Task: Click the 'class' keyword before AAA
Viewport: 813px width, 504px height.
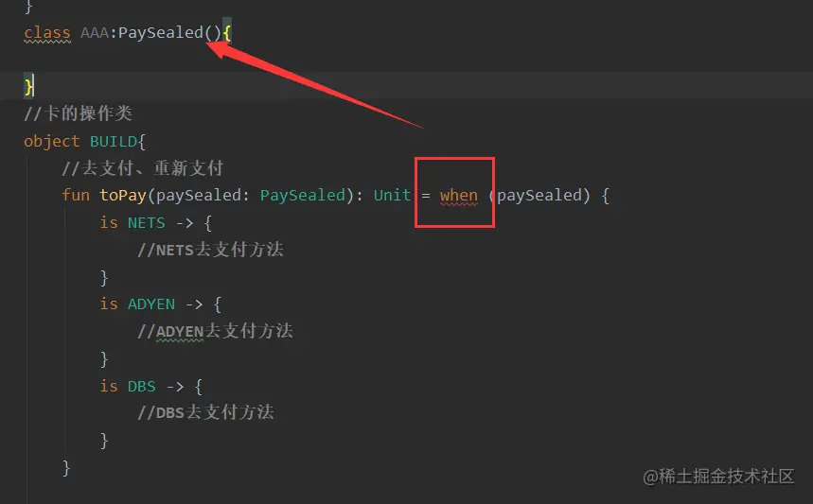Action: [47, 33]
